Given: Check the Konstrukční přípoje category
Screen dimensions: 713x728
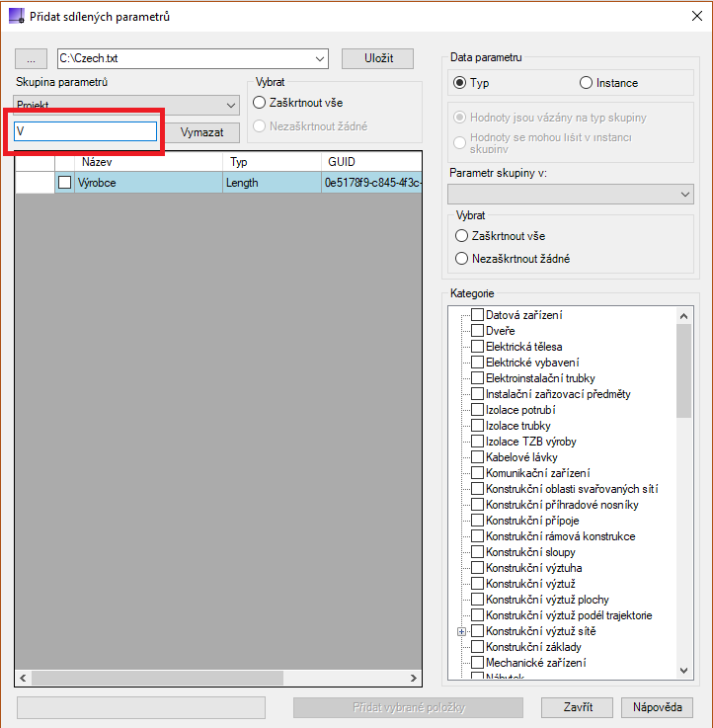Looking at the screenshot, I should pyautogui.click(x=477, y=520).
